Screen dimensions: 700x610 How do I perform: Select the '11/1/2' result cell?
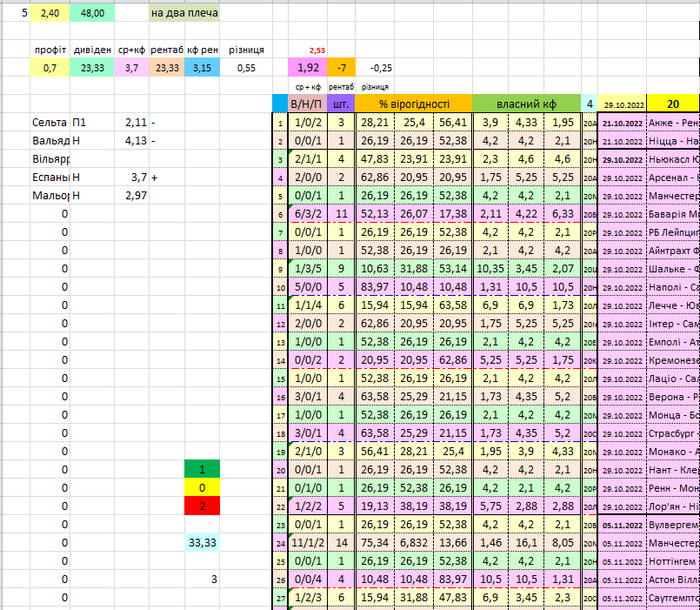(308, 543)
